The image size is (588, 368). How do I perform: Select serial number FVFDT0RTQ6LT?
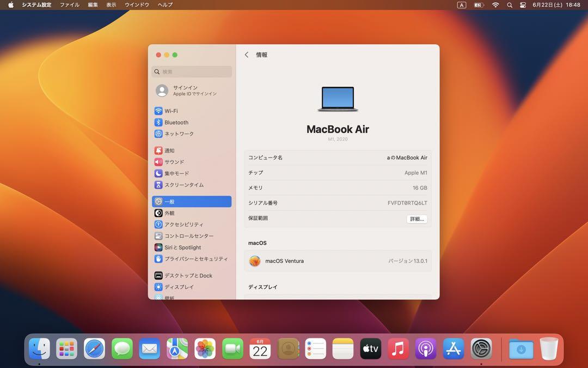tap(407, 203)
